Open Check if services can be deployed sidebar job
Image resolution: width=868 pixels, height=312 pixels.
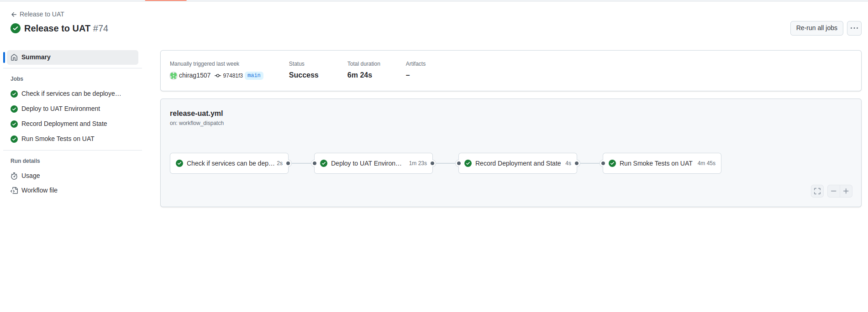click(71, 94)
